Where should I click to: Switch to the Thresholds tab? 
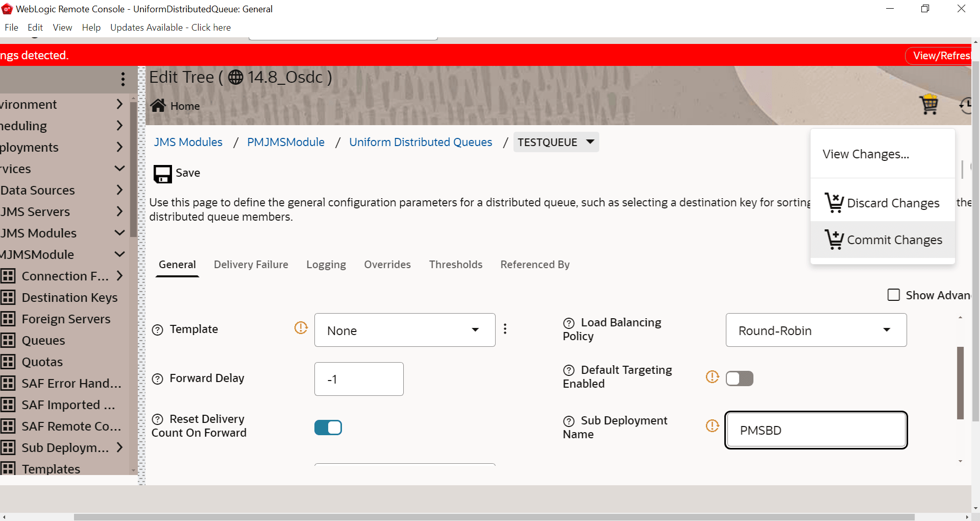[456, 265]
